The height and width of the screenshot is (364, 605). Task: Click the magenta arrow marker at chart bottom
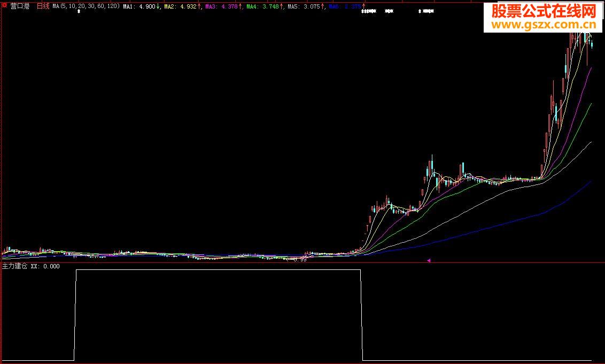pyautogui.click(x=429, y=261)
